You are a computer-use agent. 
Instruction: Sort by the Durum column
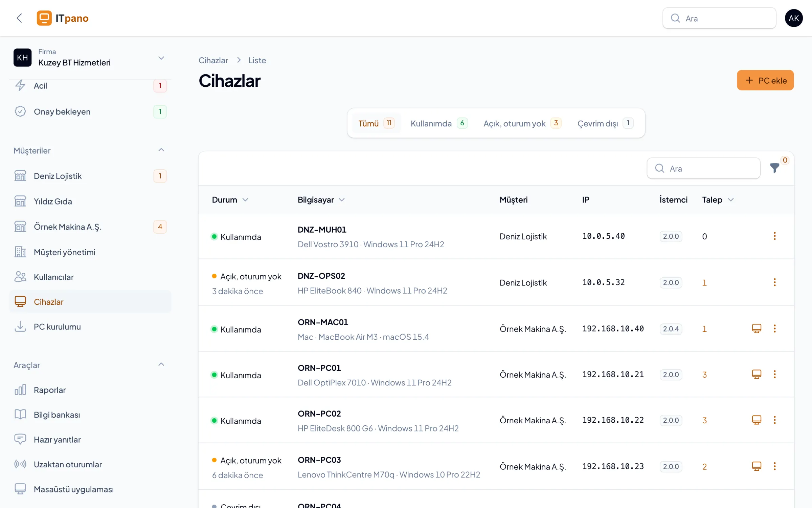(230, 200)
